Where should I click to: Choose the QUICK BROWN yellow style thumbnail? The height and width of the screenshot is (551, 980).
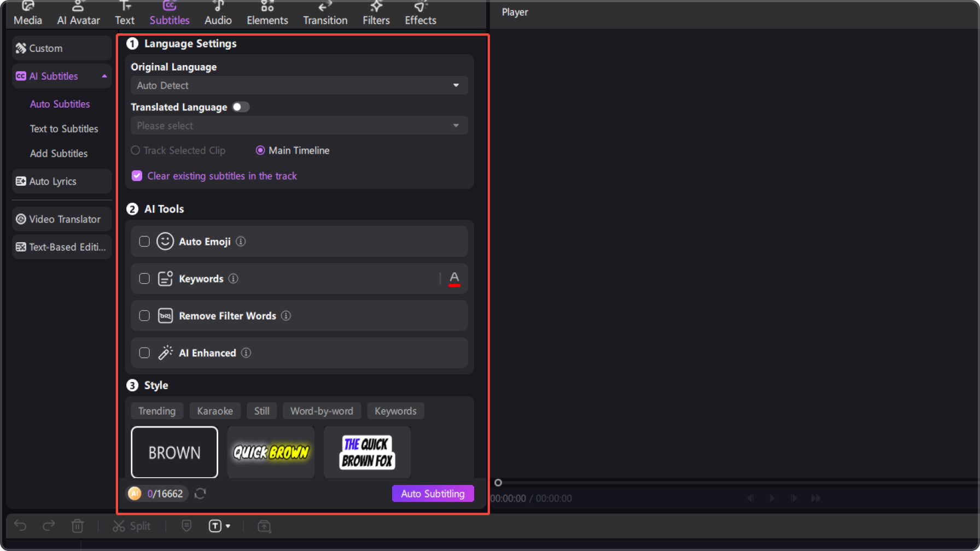point(271,452)
